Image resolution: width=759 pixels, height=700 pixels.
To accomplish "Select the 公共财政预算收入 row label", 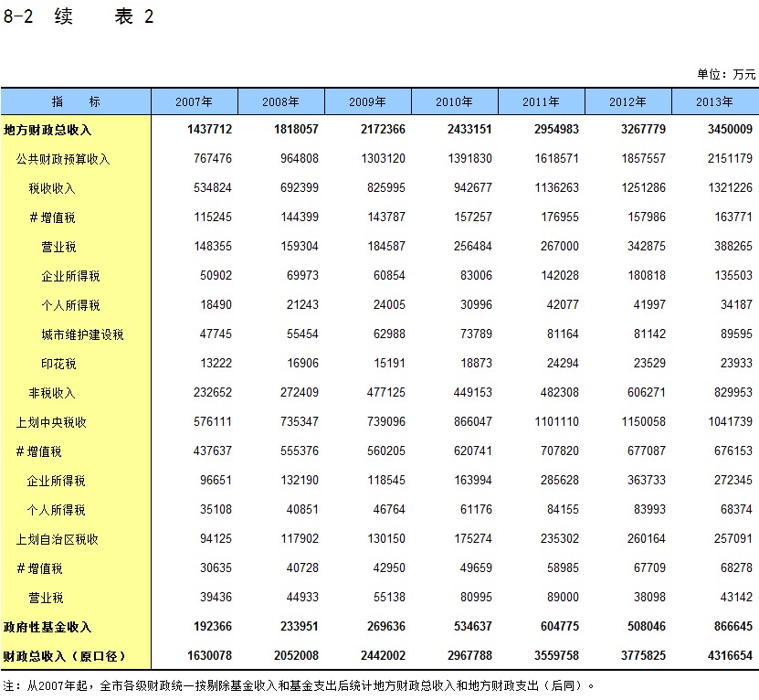I will point(62,159).
